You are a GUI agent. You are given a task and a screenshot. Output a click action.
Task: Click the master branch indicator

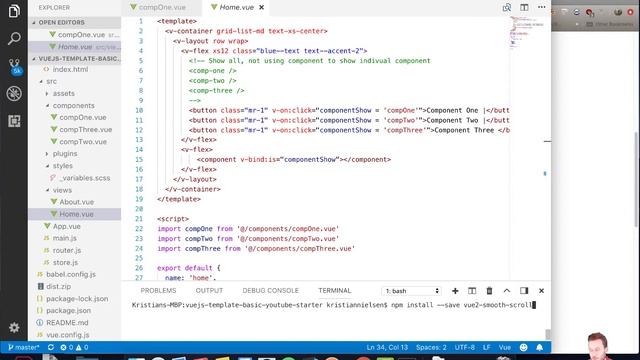(x=24, y=347)
